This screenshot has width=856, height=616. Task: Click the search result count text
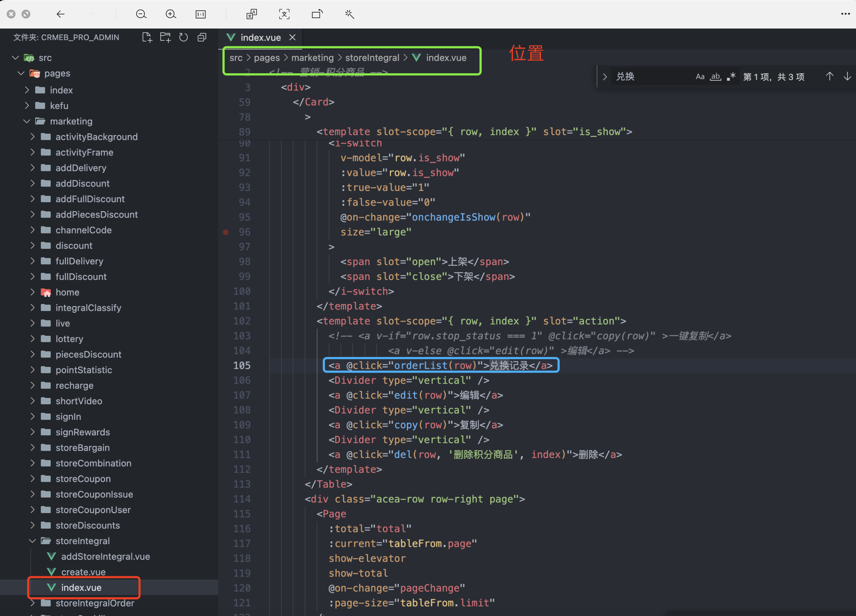[x=774, y=77]
